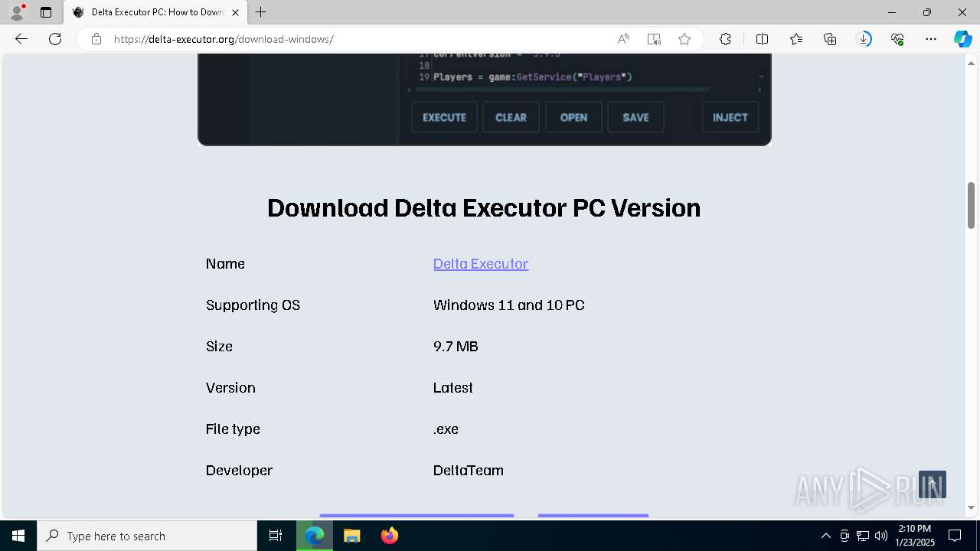Close the Delta Executor PC tab
Screen dimensions: 980x551
(x=236, y=12)
